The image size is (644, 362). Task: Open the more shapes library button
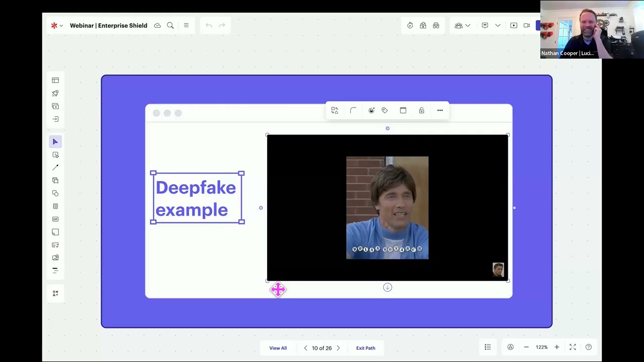pyautogui.click(x=55, y=293)
